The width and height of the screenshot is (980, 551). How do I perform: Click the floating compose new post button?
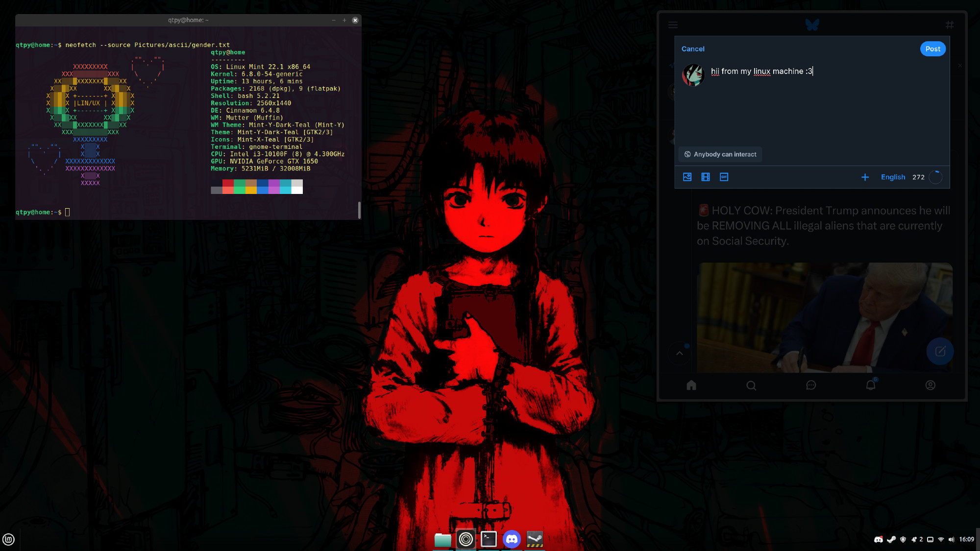940,351
